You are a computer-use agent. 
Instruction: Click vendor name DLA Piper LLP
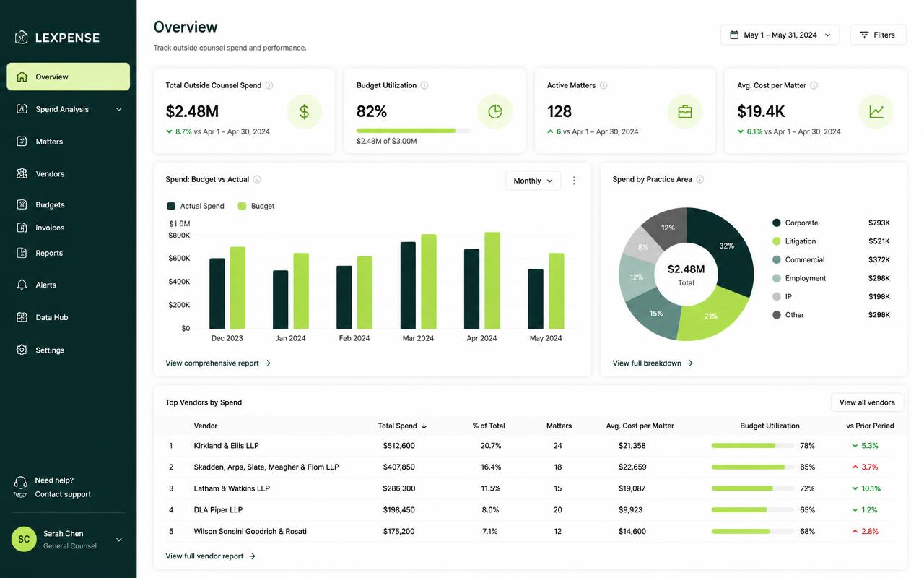218,510
